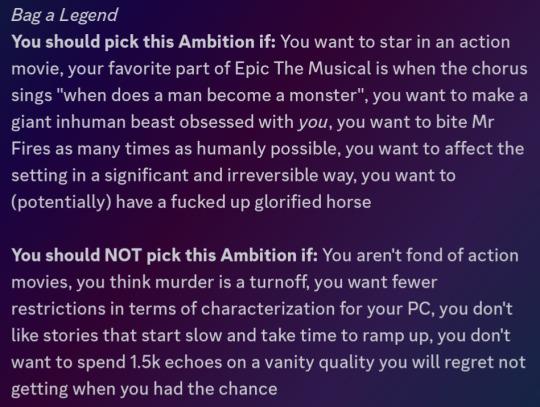Click the word 'turnoff' in second paragraph
This screenshot has width=540, height=407.
[x=278, y=282]
